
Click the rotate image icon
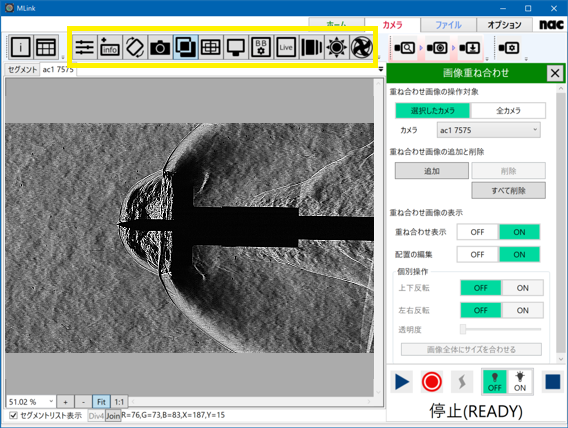click(135, 47)
